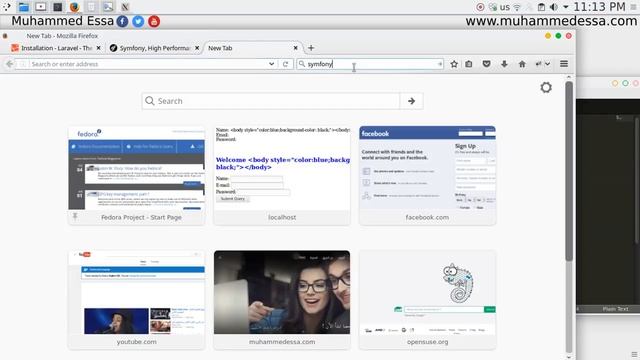
Task: Open the volume control tray icon
Action: pyautogui.click(x=553, y=7)
